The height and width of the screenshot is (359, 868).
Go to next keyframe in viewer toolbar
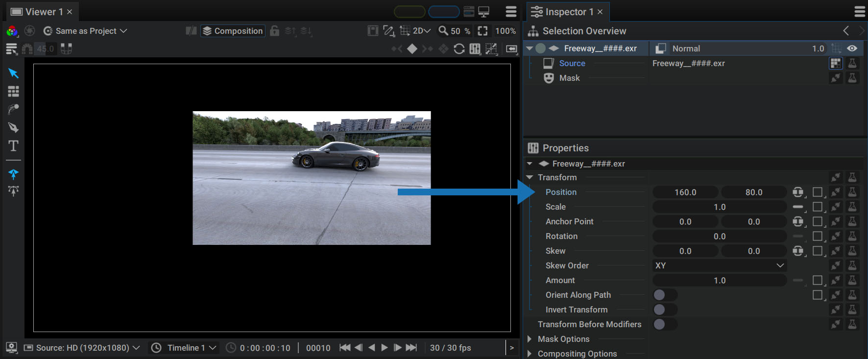pos(428,49)
